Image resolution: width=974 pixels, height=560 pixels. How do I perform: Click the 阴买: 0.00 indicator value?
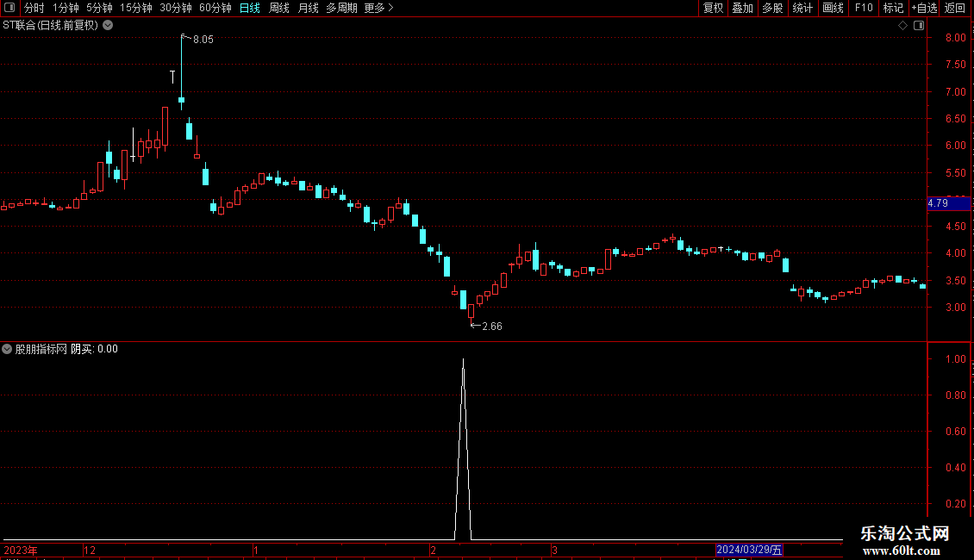[x=95, y=350]
